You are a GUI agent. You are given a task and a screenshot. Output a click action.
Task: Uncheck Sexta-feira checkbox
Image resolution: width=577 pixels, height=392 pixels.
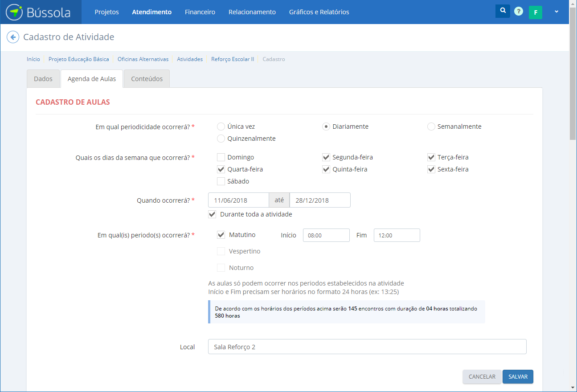click(431, 169)
